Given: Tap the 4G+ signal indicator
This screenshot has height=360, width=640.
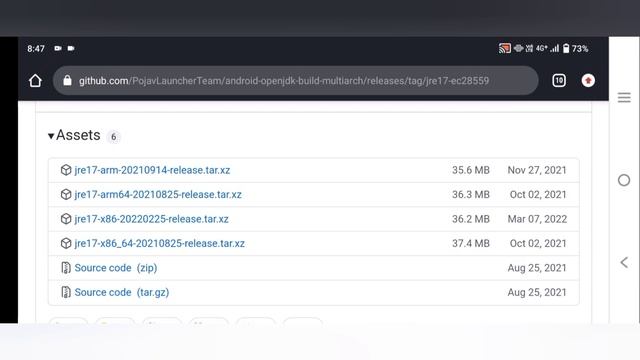Looking at the screenshot, I should [x=541, y=48].
